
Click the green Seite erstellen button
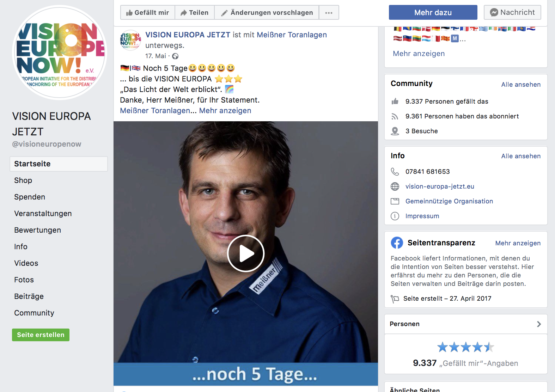click(41, 335)
